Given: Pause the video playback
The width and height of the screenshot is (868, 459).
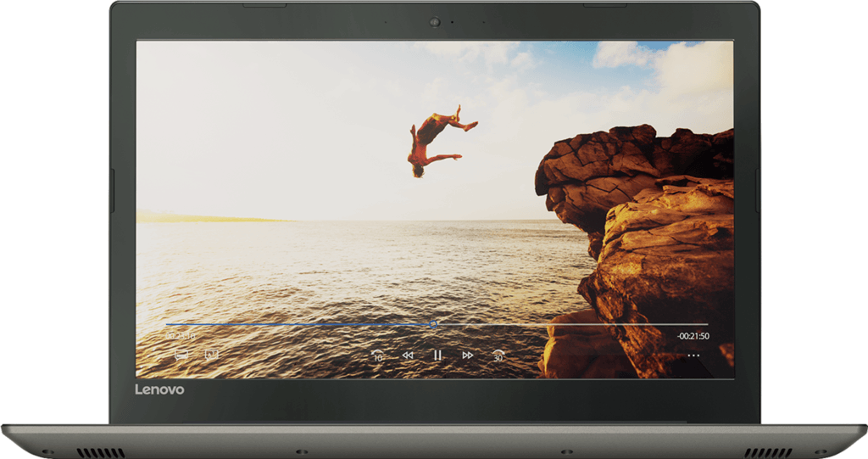Looking at the screenshot, I should tap(437, 355).
